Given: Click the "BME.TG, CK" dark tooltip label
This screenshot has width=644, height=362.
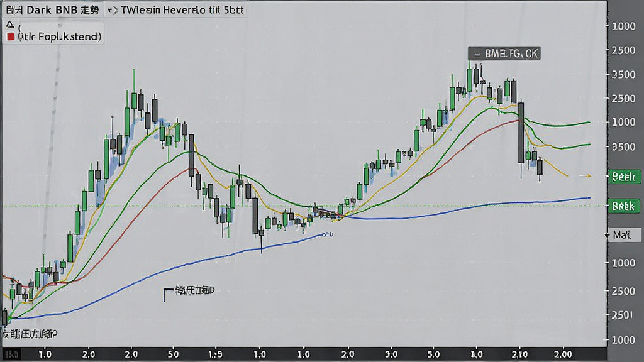Looking at the screenshot, I should click(504, 53).
